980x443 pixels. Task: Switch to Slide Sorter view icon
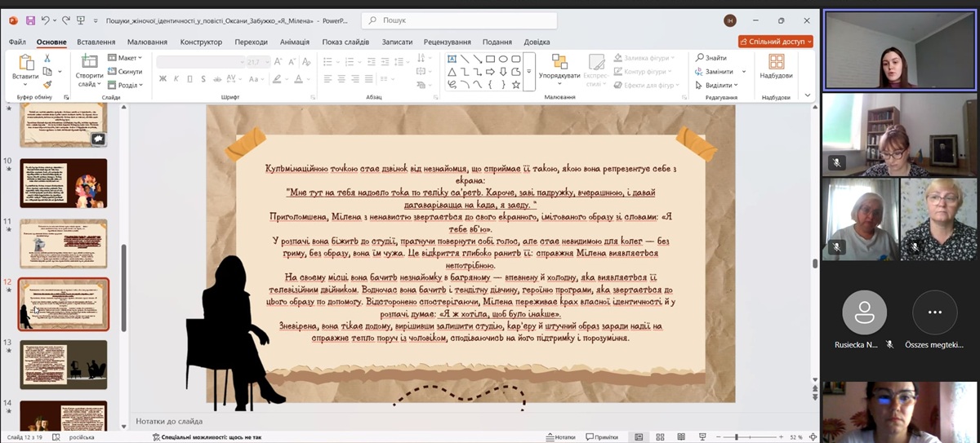pos(660,437)
